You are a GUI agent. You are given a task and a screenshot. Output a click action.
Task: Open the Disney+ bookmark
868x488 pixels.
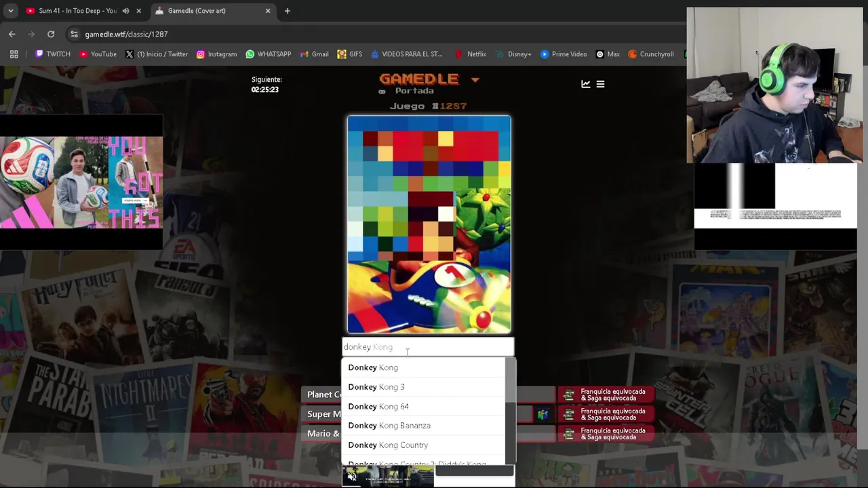(513, 54)
